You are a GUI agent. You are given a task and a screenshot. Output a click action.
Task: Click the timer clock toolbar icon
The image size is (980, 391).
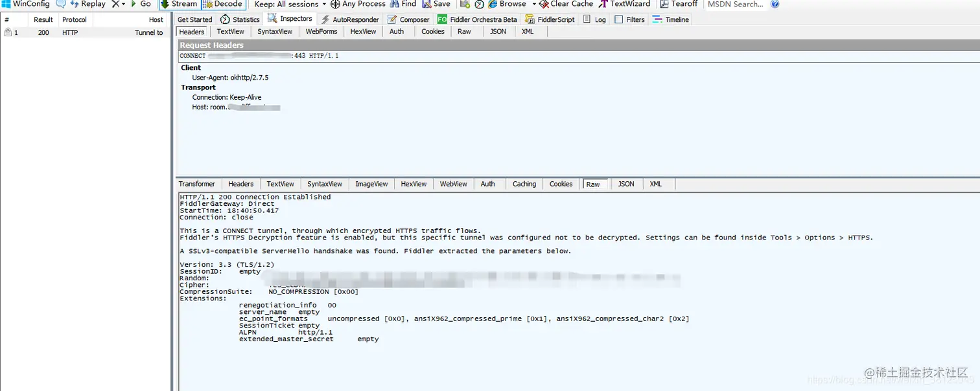point(480,4)
